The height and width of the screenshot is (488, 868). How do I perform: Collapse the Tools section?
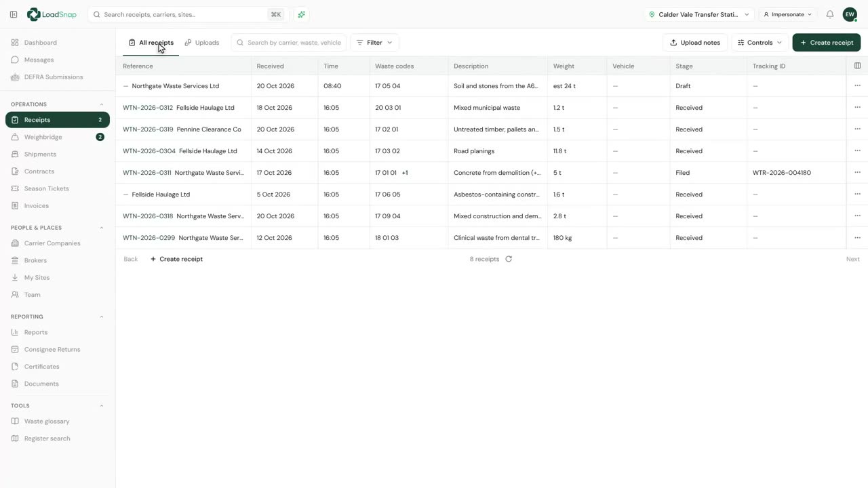pyautogui.click(x=102, y=405)
